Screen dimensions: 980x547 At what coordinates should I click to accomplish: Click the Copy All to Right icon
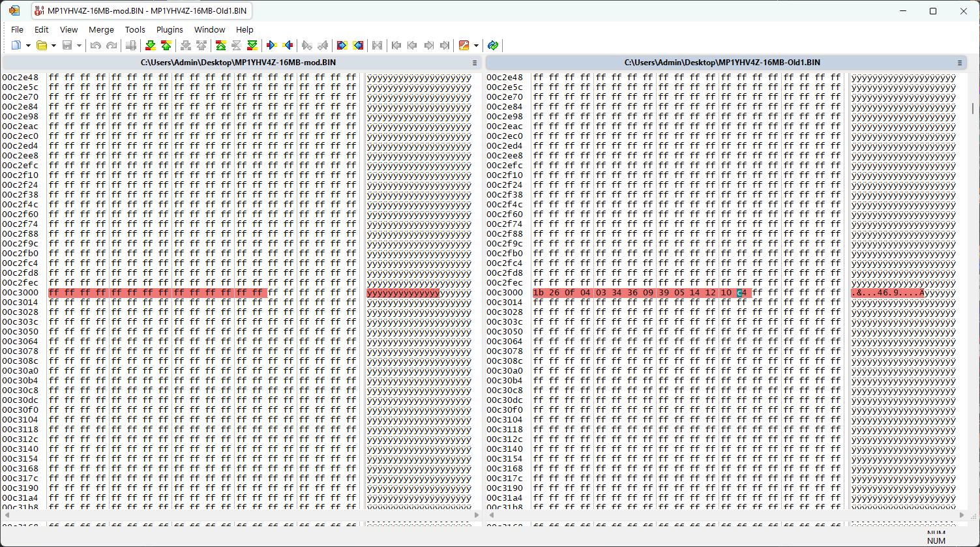tap(342, 46)
